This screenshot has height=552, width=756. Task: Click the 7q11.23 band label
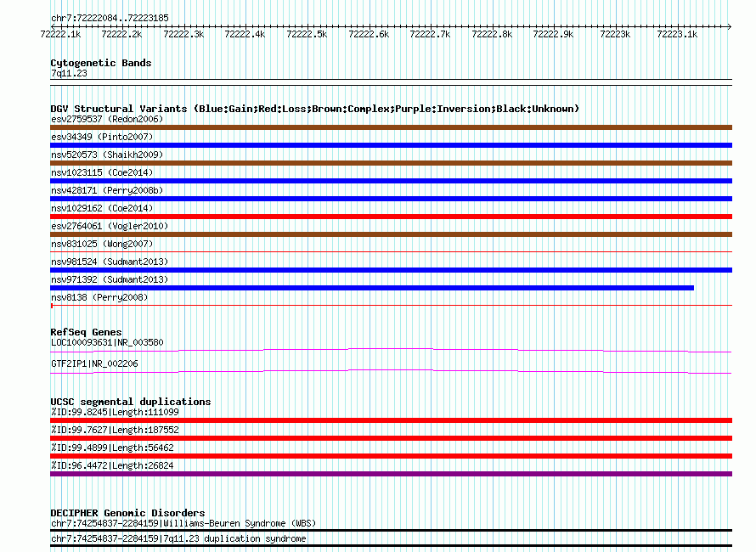69,73
